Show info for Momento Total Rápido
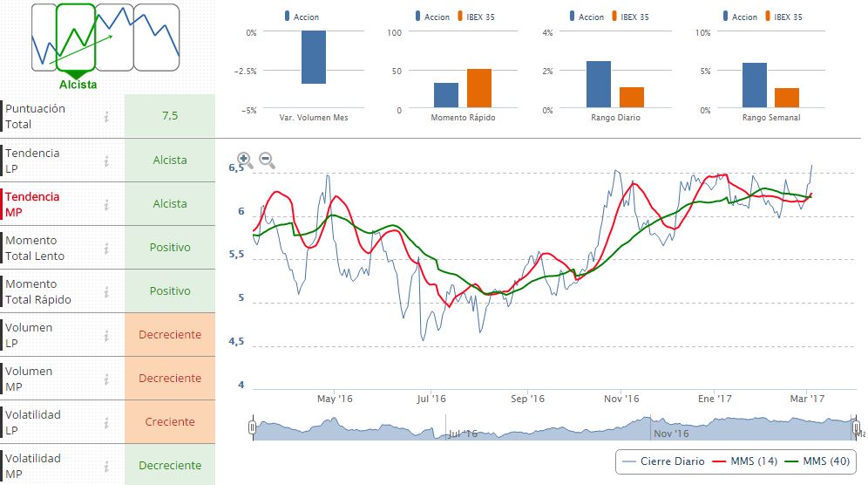The width and height of the screenshot is (868, 485). (106, 291)
